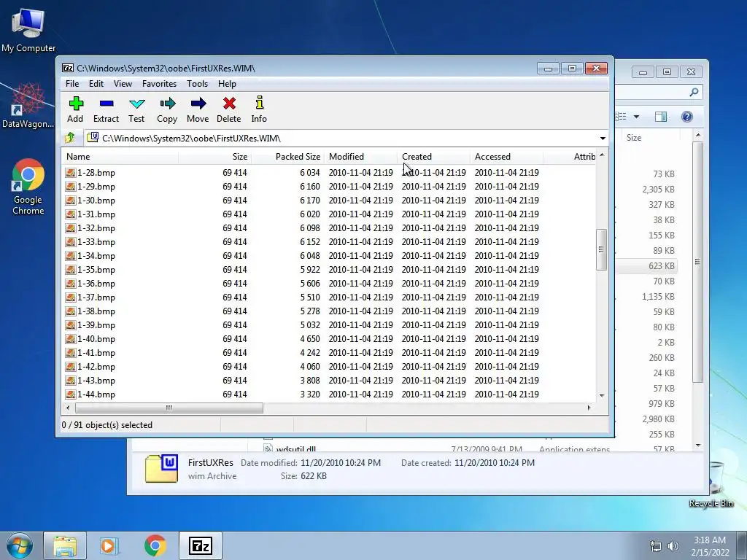The height and width of the screenshot is (560, 747).
Task: Open the Help menu
Action: [228, 84]
